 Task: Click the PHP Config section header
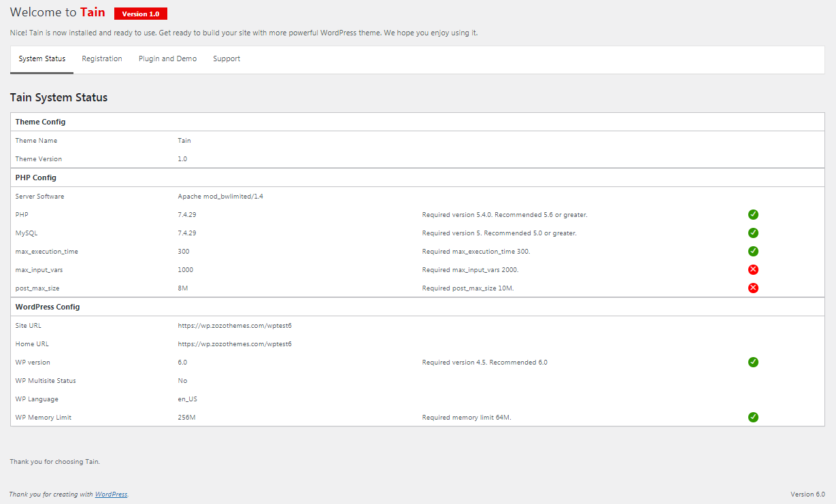[x=35, y=178]
